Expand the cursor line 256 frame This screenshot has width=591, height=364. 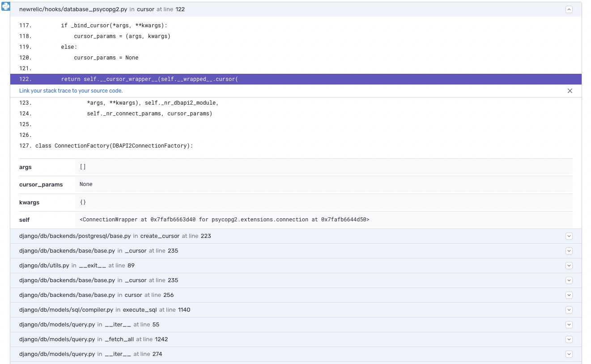[569, 295]
